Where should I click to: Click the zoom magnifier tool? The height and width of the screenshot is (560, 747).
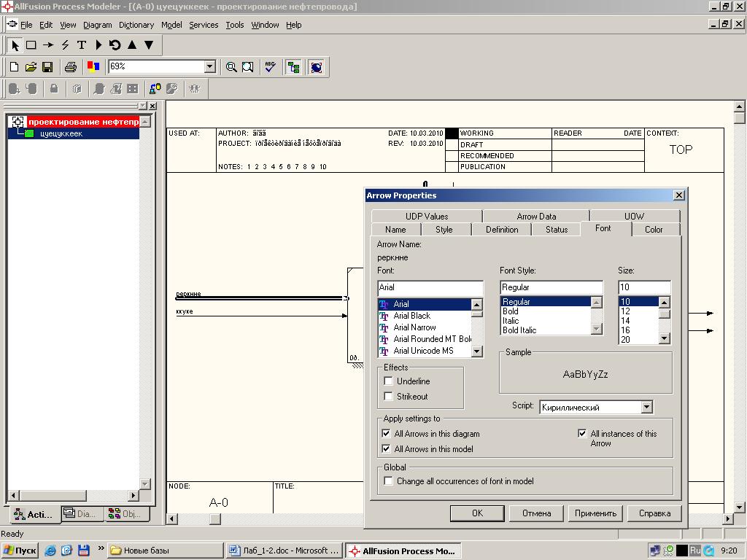[x=231, y=67]
